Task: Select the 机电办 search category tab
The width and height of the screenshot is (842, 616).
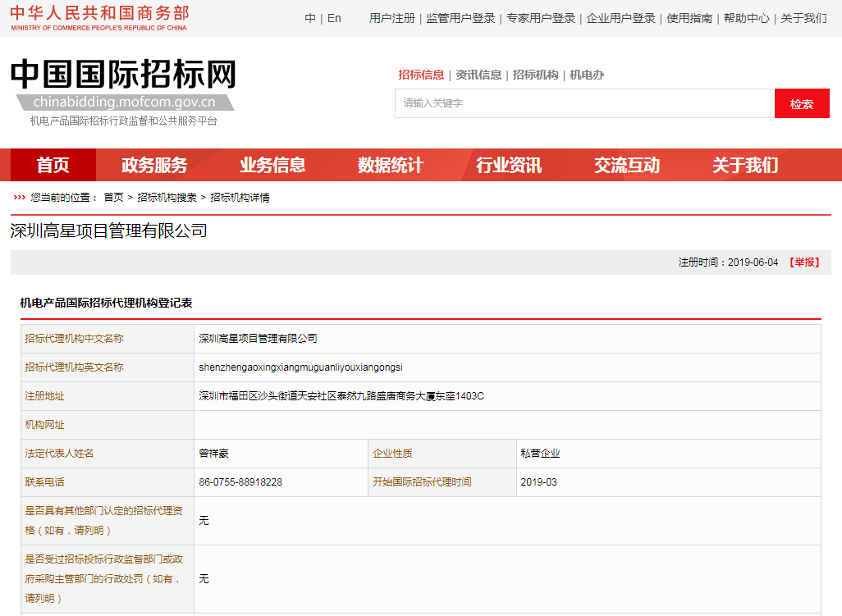Action: pyautogui.click(x=587, y=75)
